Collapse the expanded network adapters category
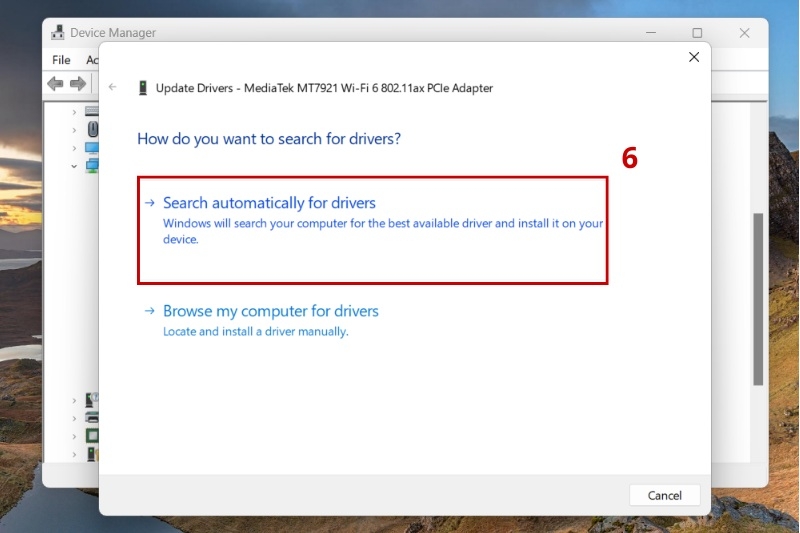The image size is (800, 533). tap(74, 166)
